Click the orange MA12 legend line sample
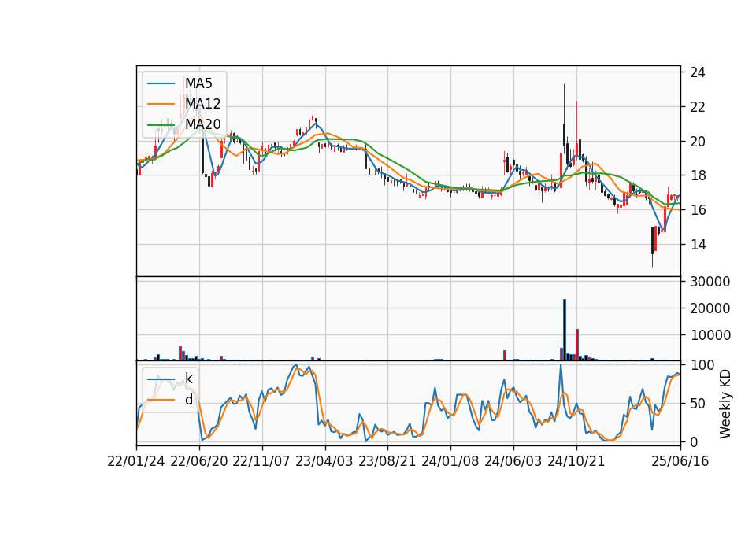Image resolution: width=756 pixels, height=543 pixels. pos(161,104)
